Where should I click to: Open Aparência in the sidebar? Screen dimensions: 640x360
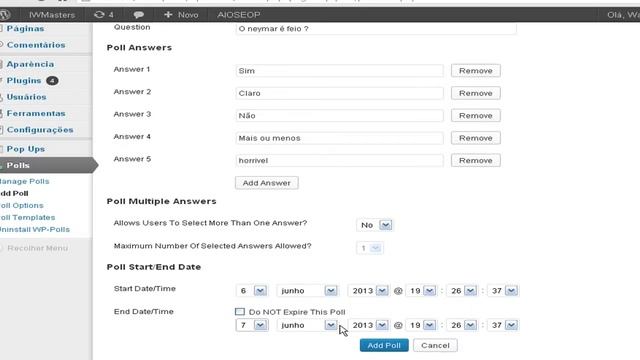30,64
